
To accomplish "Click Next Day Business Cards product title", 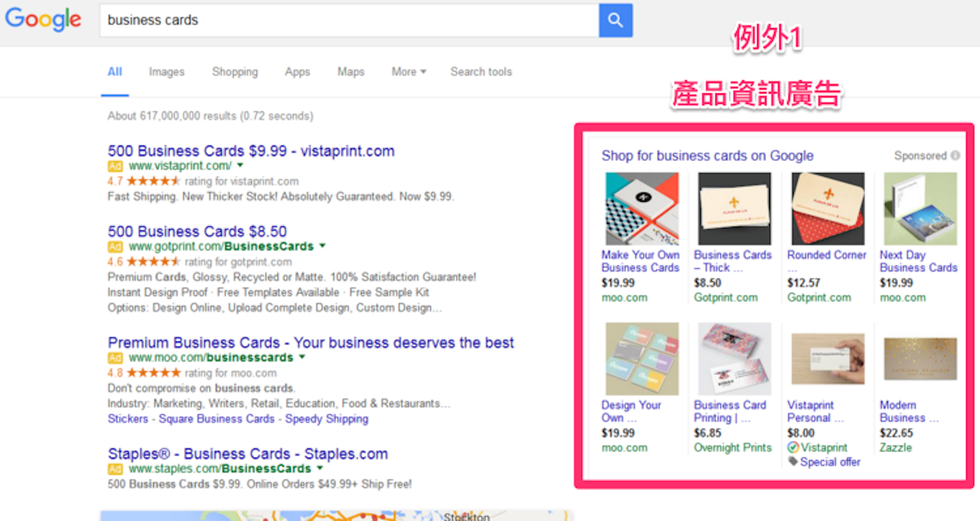I will [919, 261].
